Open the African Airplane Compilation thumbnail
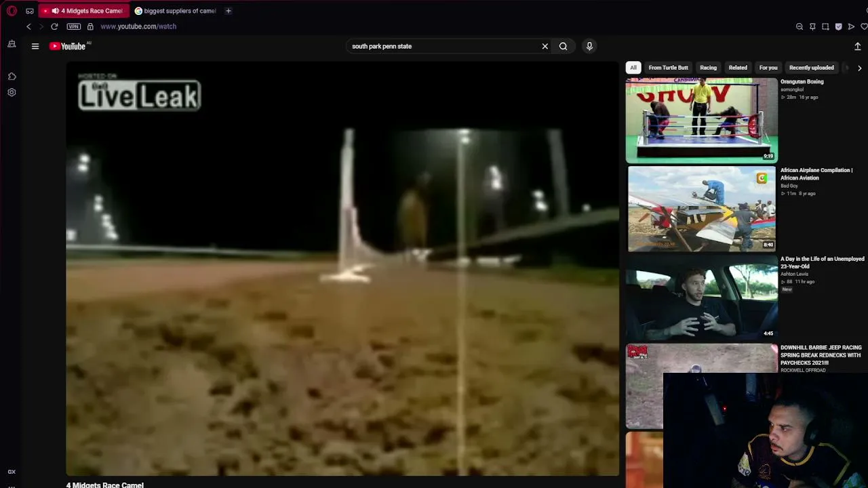The height and width of the screenshot is (488, 868). [x=702, y=209]
